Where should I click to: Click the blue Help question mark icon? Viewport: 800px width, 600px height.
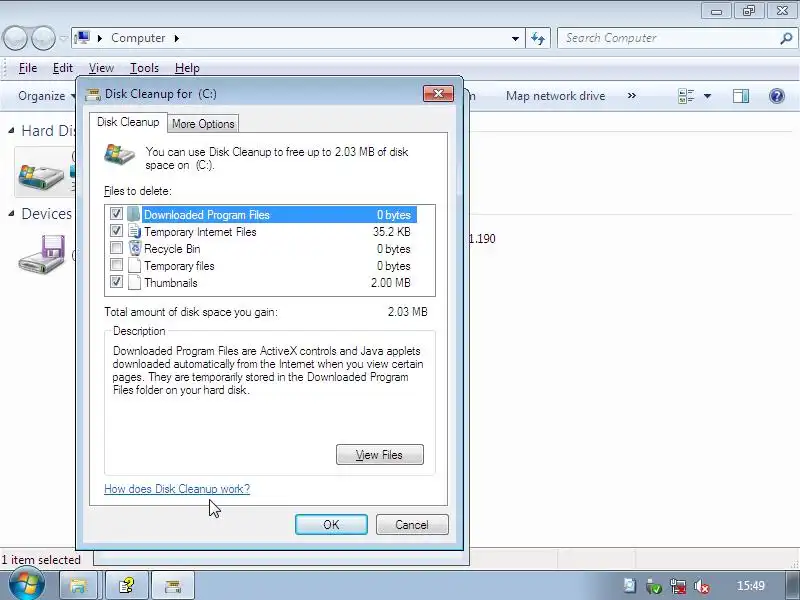pos(777,96)
